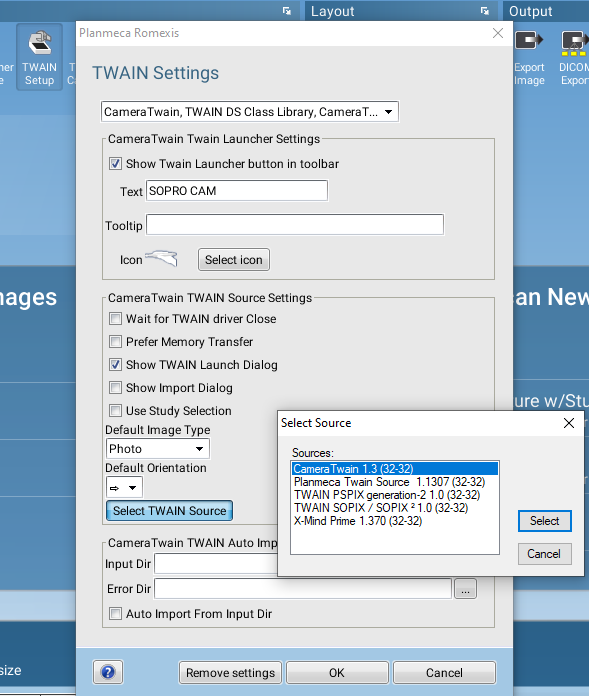Open the Default Image Type Photo dropdown

[x=158, y=449]
